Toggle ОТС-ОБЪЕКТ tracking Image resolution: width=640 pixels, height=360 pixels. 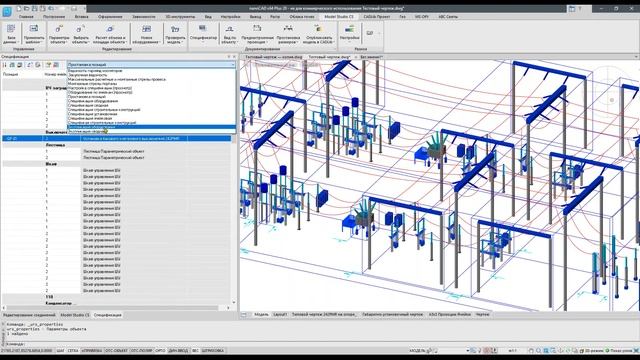(x=116, y=351)
